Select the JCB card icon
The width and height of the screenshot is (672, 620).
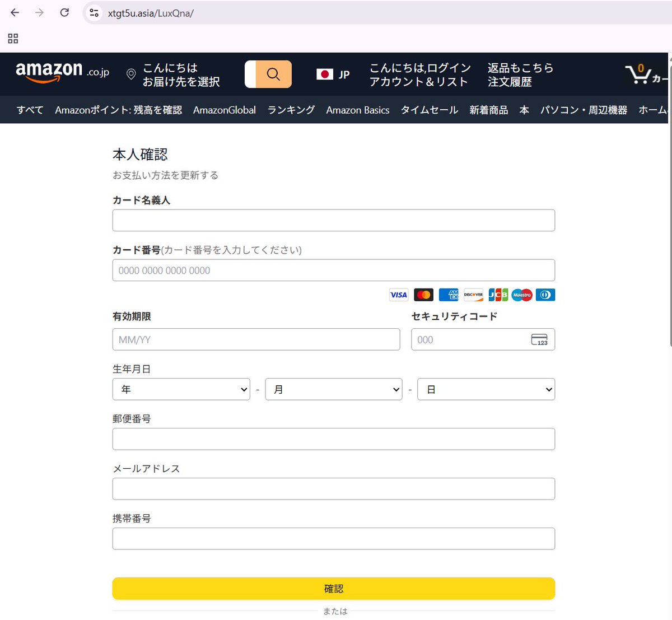498,295
